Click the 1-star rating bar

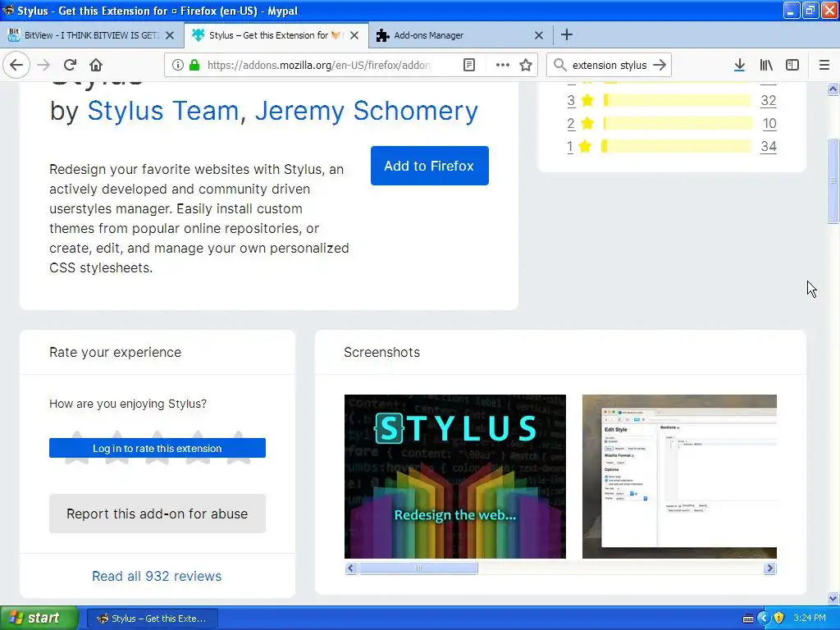click(676, 146)
